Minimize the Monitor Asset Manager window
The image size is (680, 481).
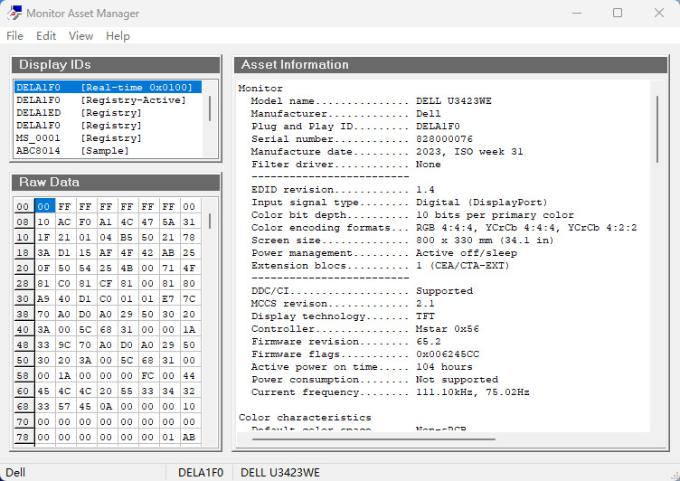[571, 13]
